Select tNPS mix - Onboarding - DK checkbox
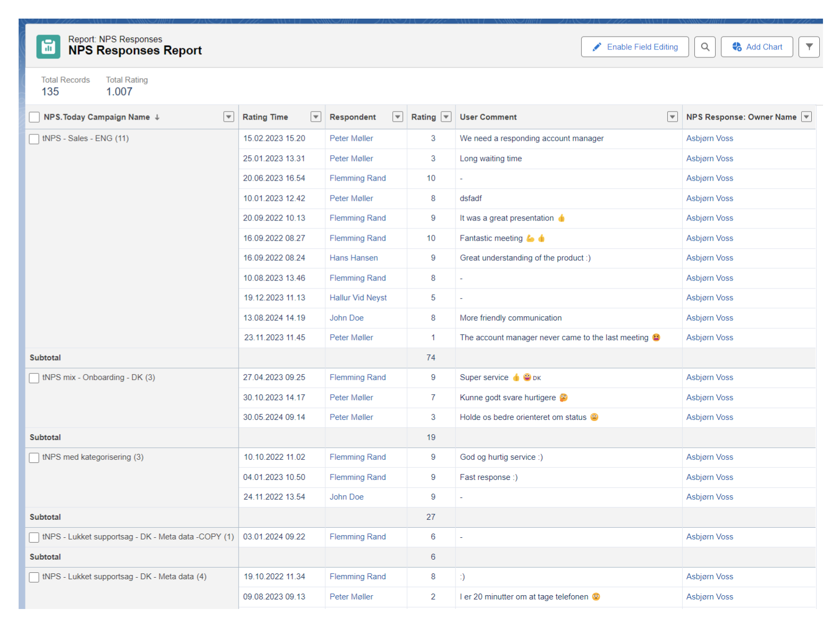Image resolution: width=840 pixels, height=626 pixels. tap(34, 378)
